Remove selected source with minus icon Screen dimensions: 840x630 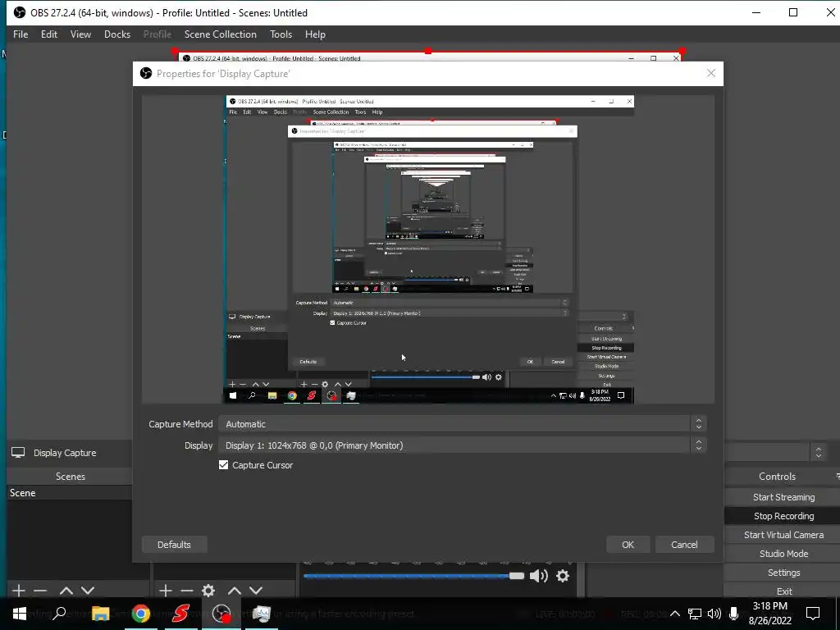187,591
